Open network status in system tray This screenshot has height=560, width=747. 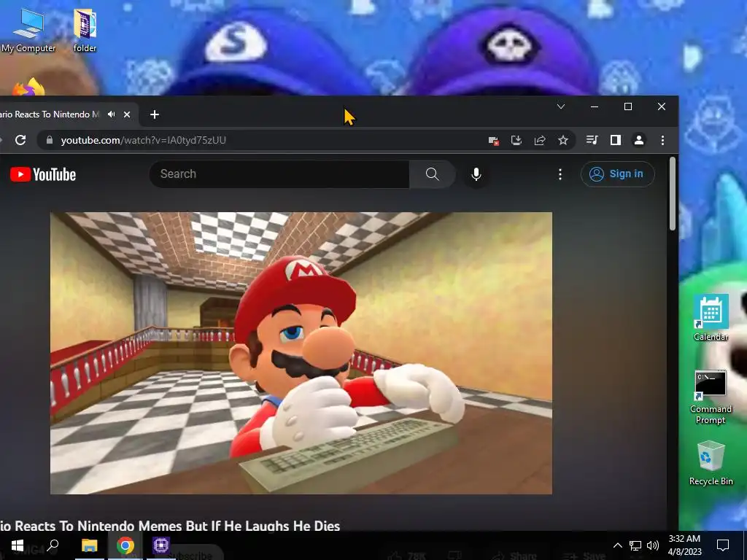(635, 545)
